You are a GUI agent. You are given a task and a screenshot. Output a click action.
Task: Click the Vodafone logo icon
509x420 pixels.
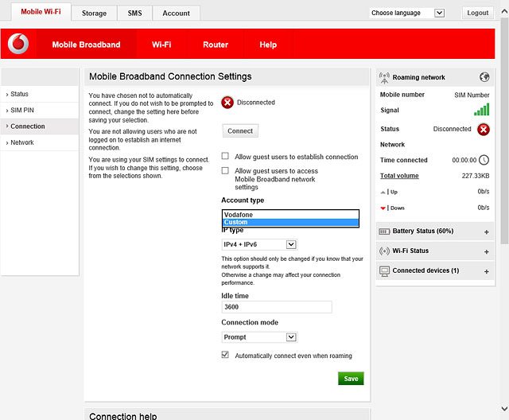point(18,44)
